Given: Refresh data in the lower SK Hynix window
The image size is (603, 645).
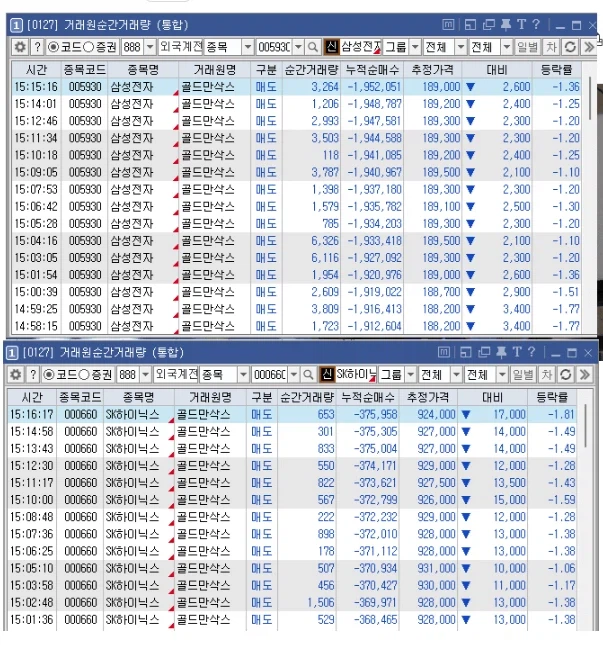Looking at the screenshot, I should (566, 374).
